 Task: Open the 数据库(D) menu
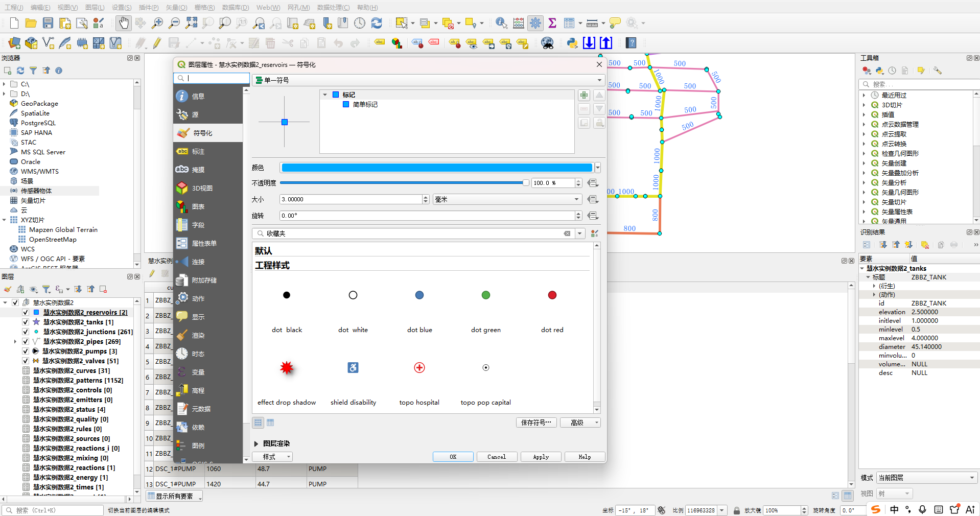(236, 7)
